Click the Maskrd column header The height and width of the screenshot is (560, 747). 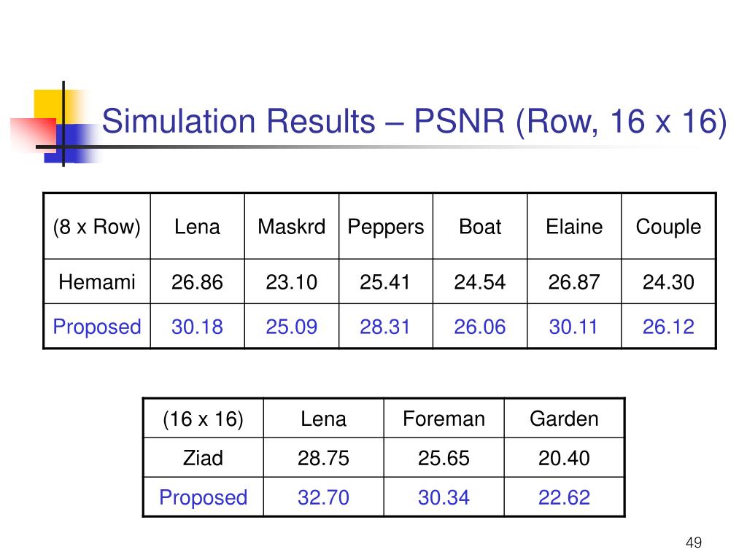292,227
